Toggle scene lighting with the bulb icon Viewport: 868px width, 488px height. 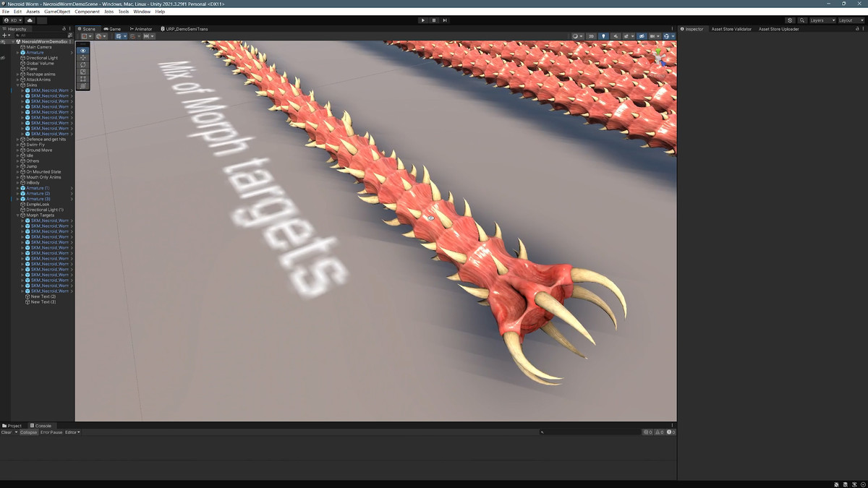point(603,36)
